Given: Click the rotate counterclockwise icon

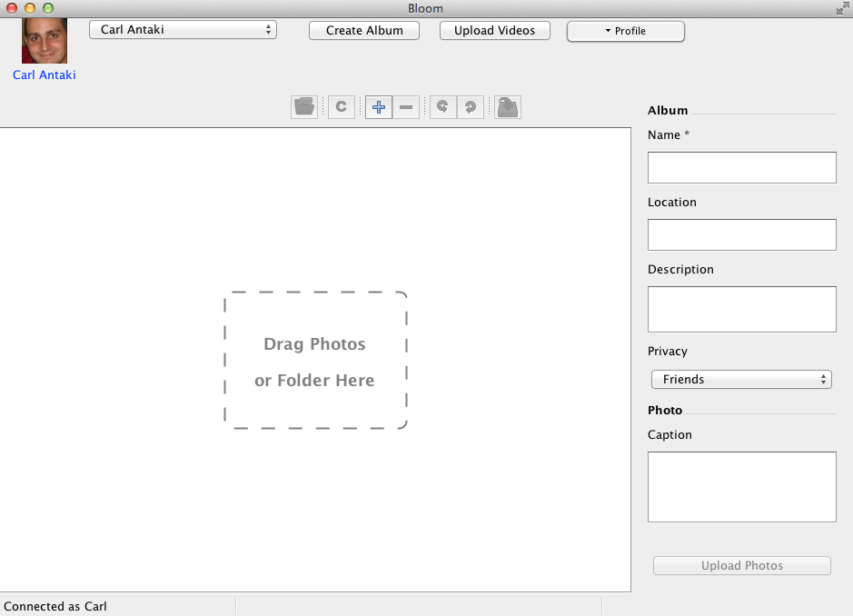Looking at the screenshot, I should tap(442, 107).
